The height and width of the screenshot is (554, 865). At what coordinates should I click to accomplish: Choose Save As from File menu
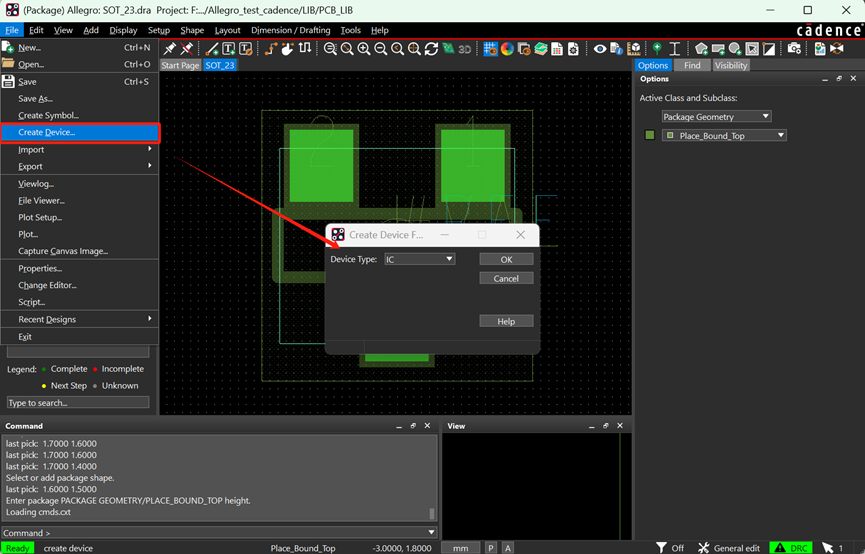coord(80,99)
